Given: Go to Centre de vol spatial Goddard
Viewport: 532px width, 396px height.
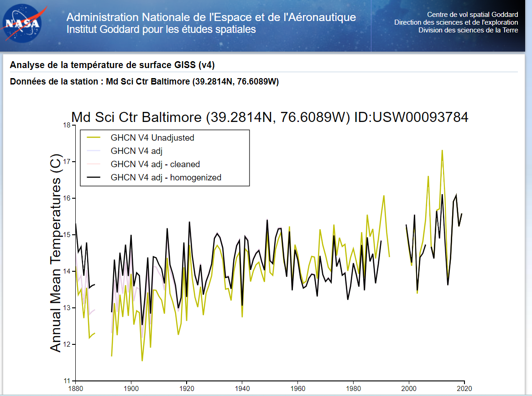Looking at the screenshot, I should [472, 15].
